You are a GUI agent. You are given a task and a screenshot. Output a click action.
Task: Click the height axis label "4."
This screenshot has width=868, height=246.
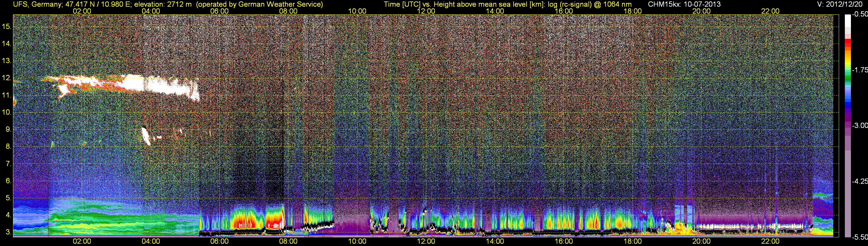point(8,215)
